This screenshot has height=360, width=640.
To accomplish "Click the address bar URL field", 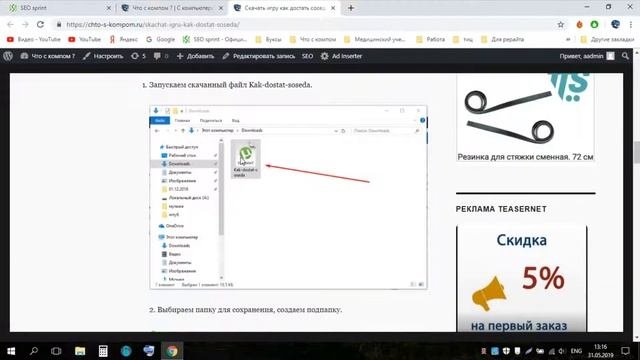I will pos(306,24).
